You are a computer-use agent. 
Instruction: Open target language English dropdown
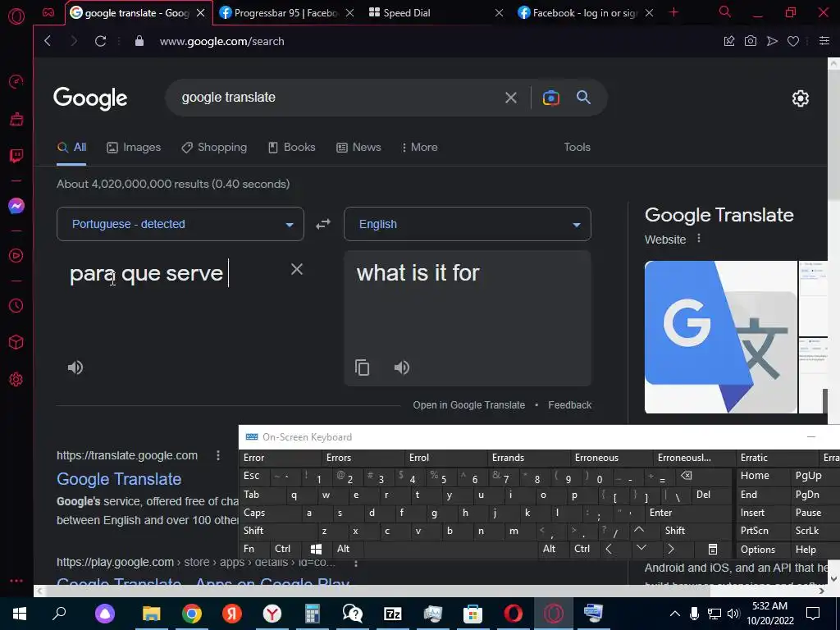(467, 224)
